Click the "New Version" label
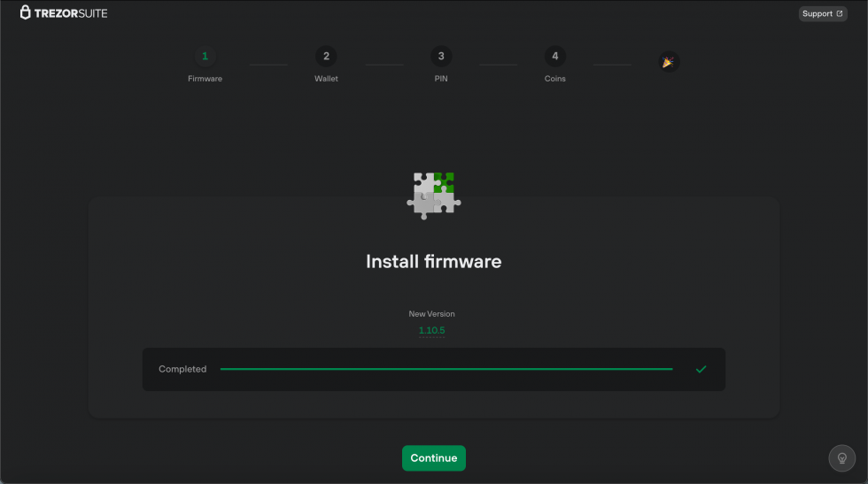 [x=432, y=313]
